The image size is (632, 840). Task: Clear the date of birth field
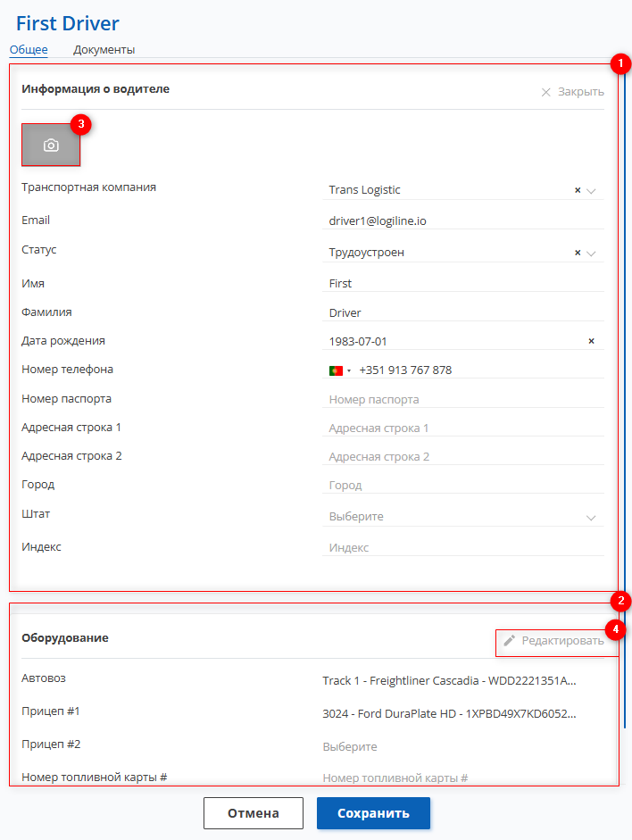point(591,341)
